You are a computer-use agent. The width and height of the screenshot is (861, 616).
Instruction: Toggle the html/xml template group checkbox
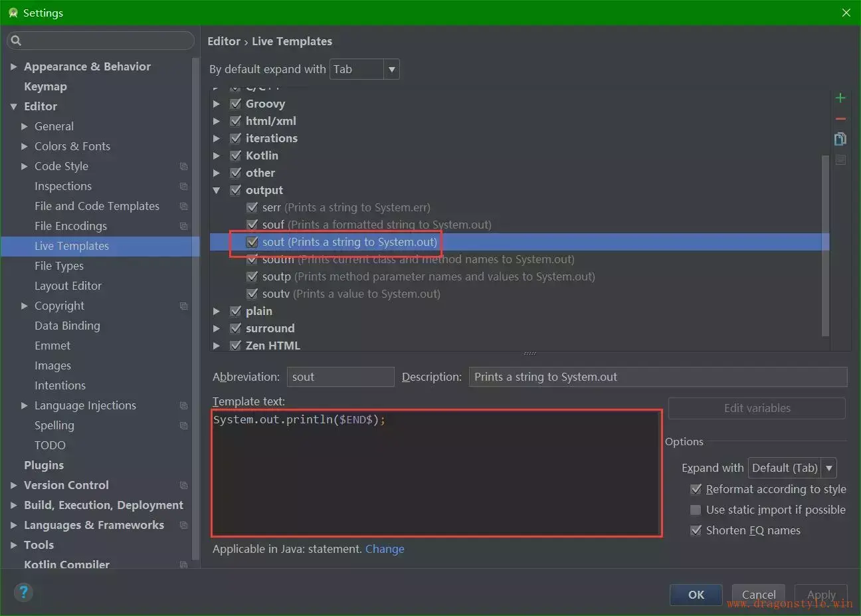click(x=235, y=121)
